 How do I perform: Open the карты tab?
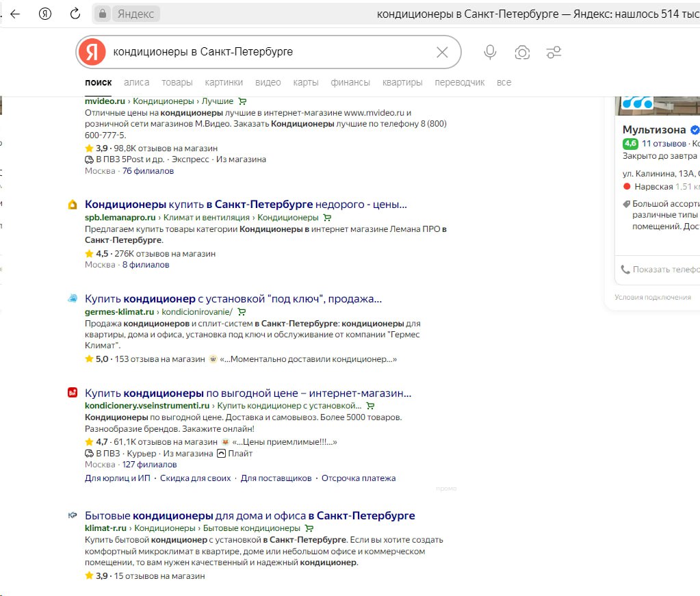point(306,82)
